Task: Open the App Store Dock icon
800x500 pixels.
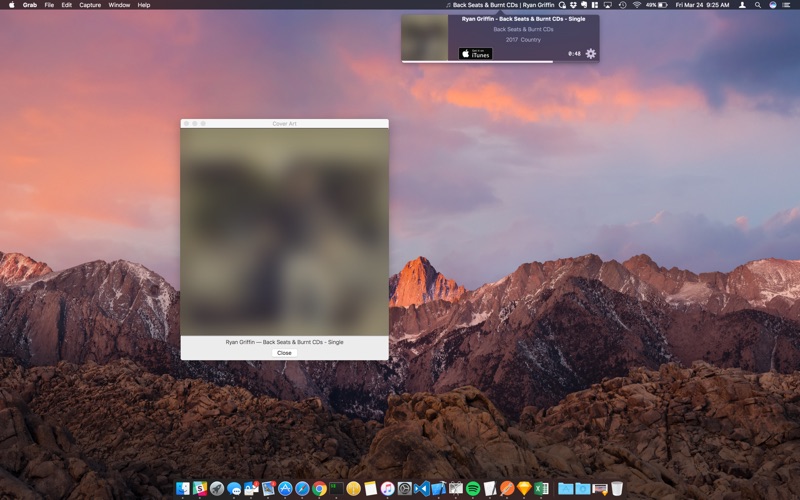Action: 285,488
